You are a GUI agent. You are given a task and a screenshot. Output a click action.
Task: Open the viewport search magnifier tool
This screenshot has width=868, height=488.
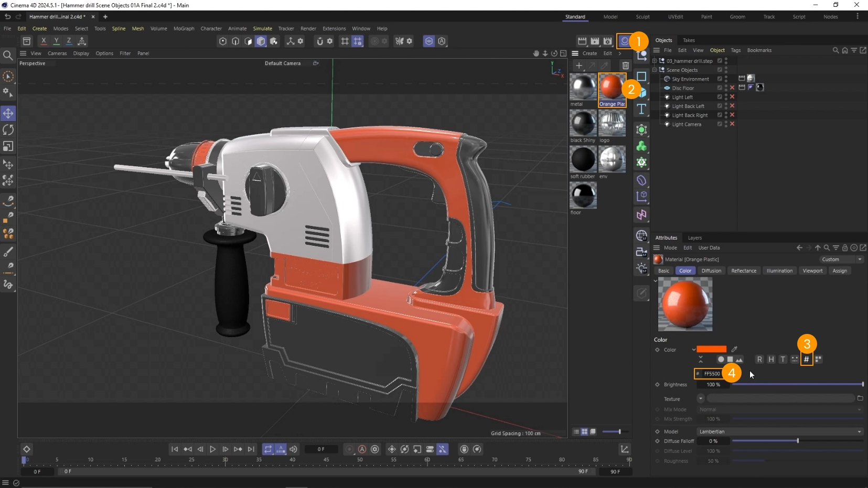pos(8,55)
